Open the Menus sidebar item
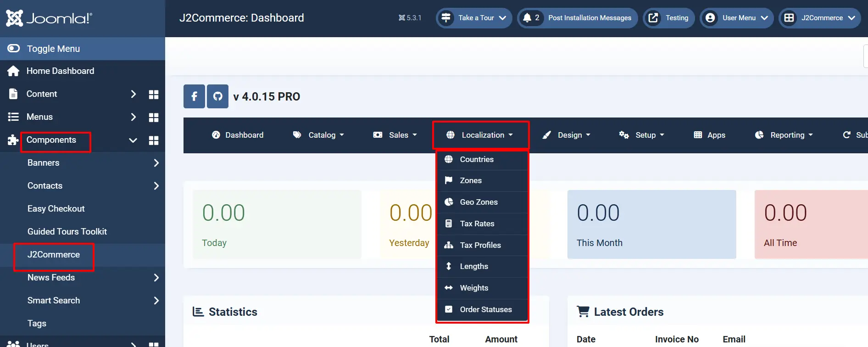The width and height of the screenshot is (868, 347). tap(39, 117)
